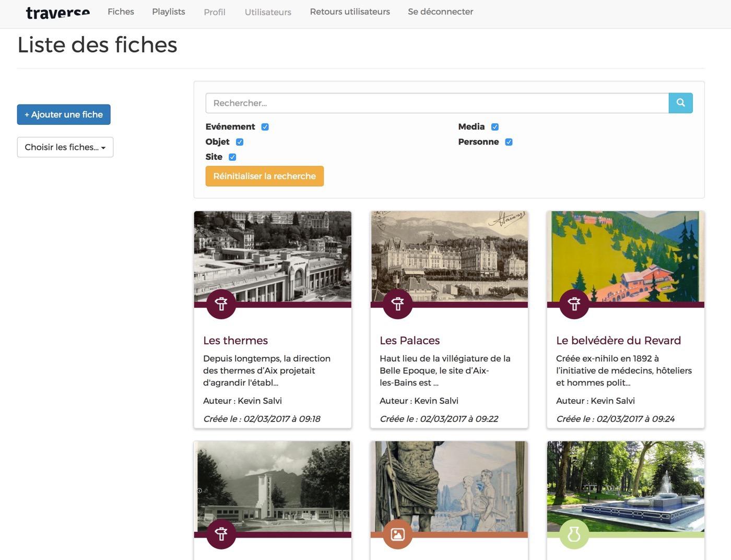Open the Les Palaces card title link
Screen dimensions: 731x560
click(x=409, y=341)
